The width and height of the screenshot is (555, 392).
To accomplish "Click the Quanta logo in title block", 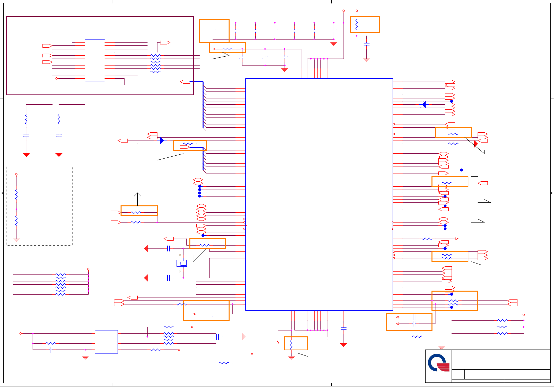I will (438, 363).
